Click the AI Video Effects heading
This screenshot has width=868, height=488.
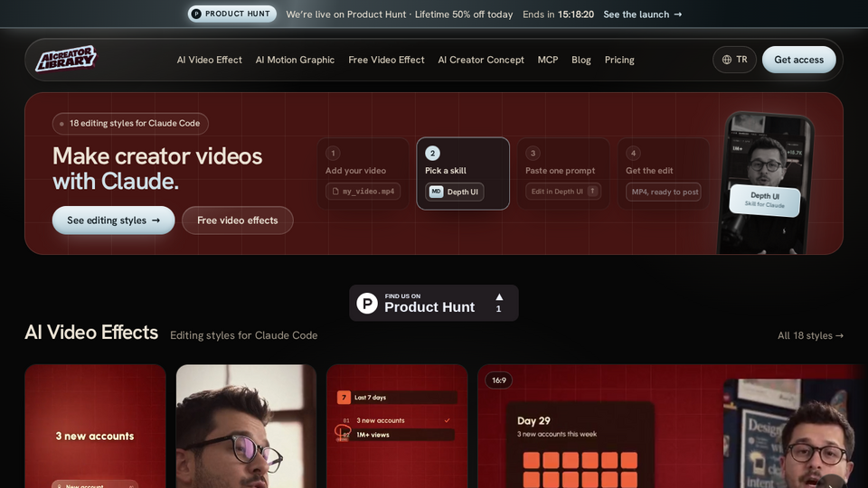pos(91,333)
